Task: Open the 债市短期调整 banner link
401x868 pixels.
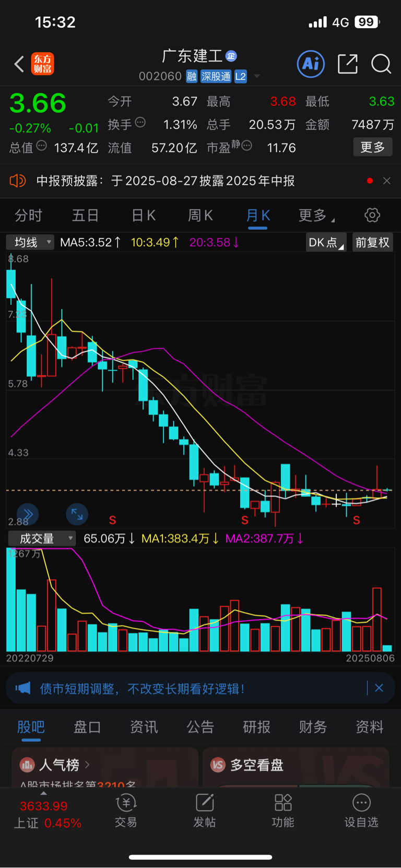Action: pyautogui.click(x=142, y=688)
